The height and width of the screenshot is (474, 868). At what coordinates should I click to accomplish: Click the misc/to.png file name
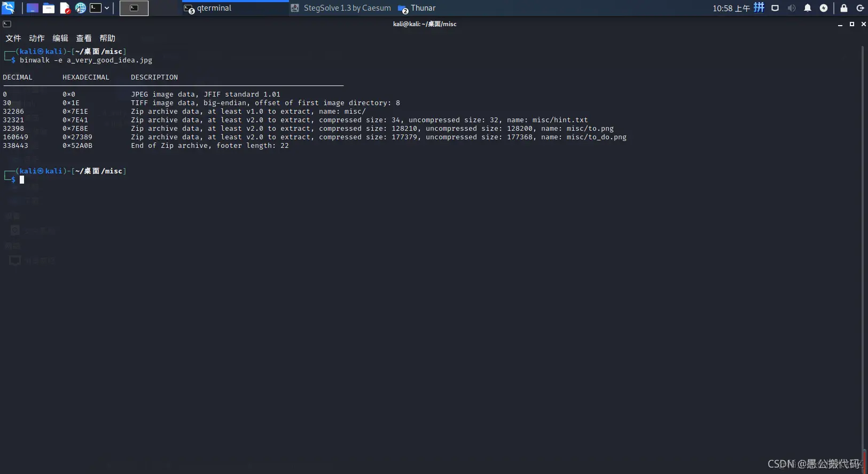pyautogui.click(x=590, y=129)
